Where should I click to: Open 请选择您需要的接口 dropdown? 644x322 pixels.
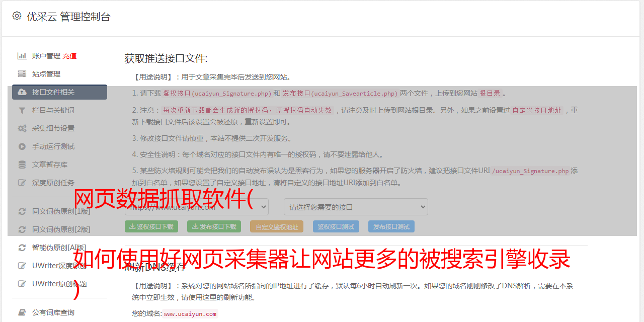[356, 207]
